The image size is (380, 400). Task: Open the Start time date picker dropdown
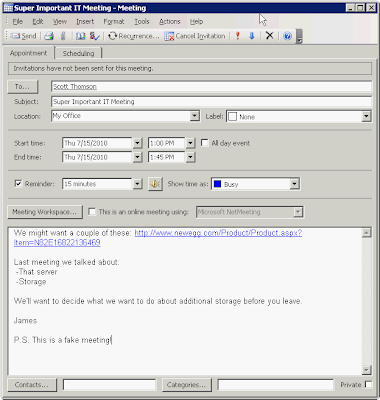point(137,143)
